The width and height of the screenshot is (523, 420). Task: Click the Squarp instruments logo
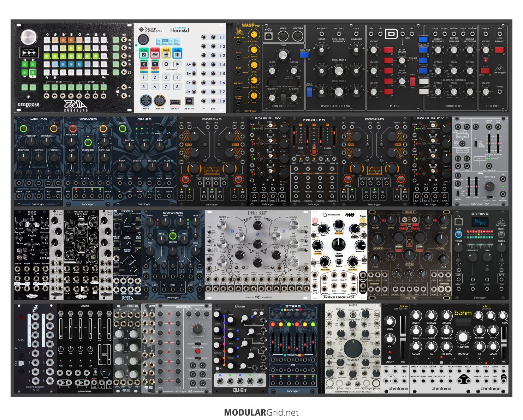click(x=150, y=30)
